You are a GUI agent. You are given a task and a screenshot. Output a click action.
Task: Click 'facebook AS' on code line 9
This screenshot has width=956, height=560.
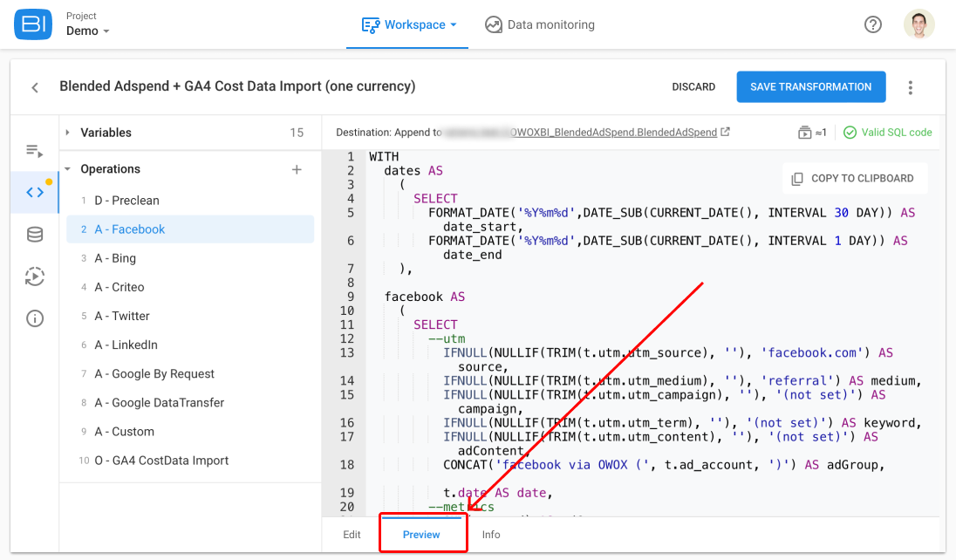[424, 297]
